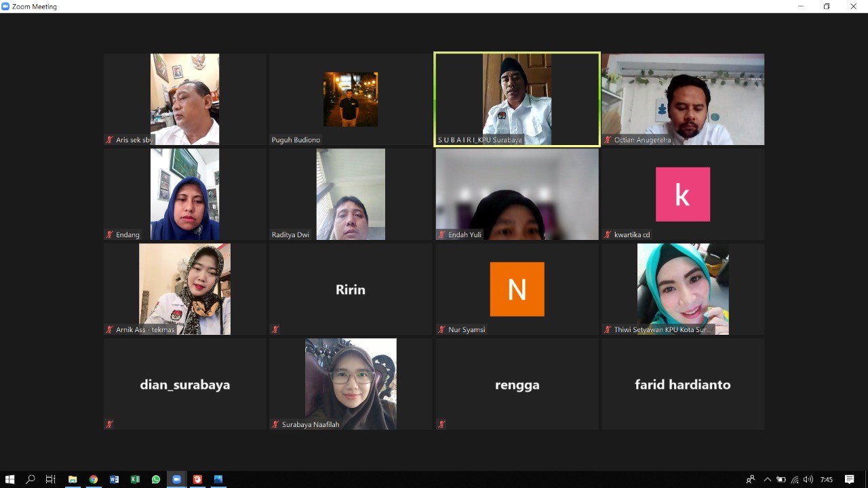The width and height of the screenshot is (868, 488).
Task: Open Google Chrome from the taskbar
Action: (94, 479)
